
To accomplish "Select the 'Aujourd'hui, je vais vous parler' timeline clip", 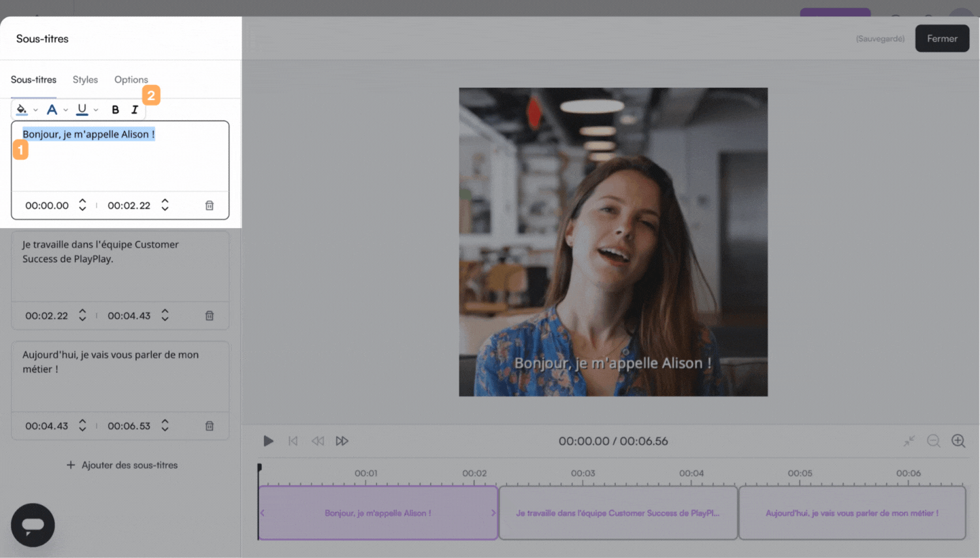I will (x=852, y=513).
